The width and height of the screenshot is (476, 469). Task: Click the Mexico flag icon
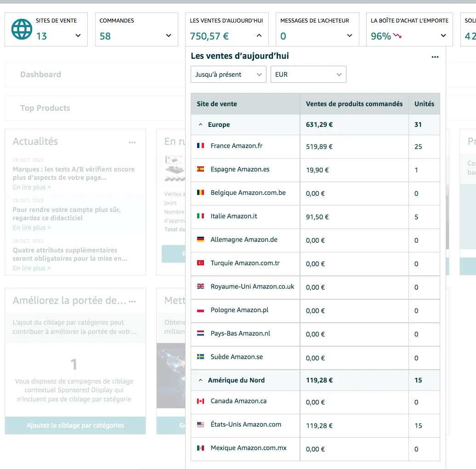(x=200, y=448)
